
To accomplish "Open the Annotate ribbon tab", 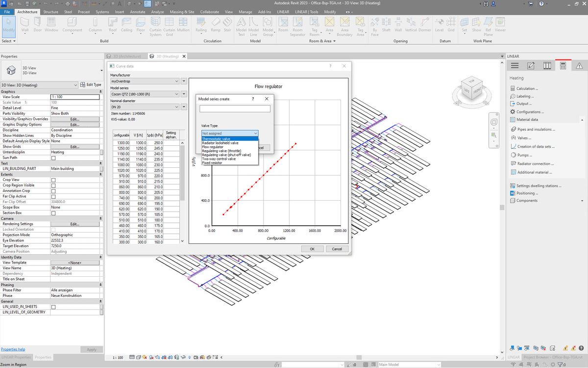I will [137, 12].
